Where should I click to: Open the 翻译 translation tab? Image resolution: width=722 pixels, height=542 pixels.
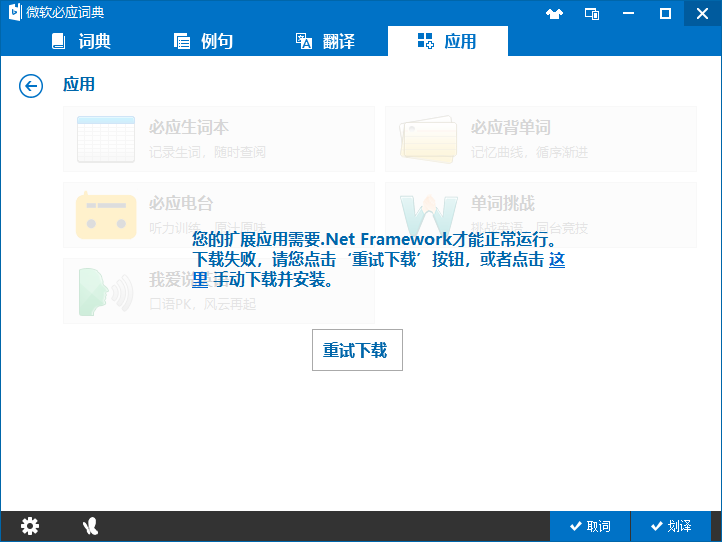tap(325, 41)
